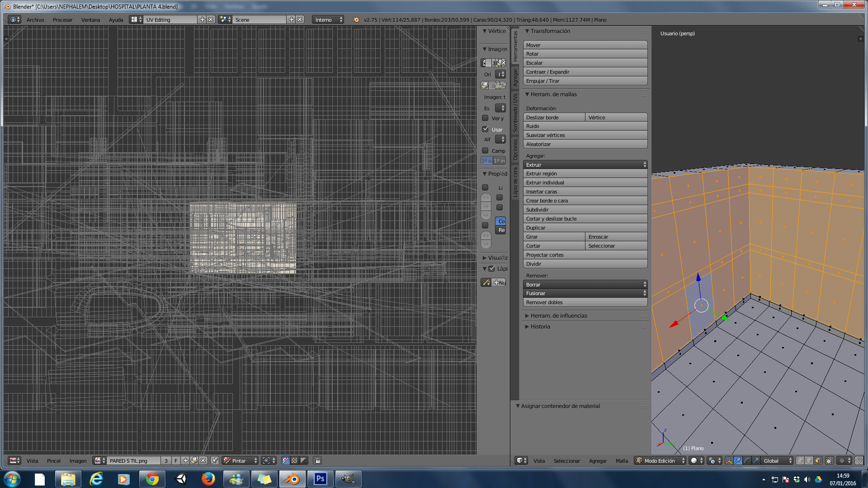Open Blender from the Windows taskbar
The width and height of the screenshot is (868, 488).
click(292, 479)
